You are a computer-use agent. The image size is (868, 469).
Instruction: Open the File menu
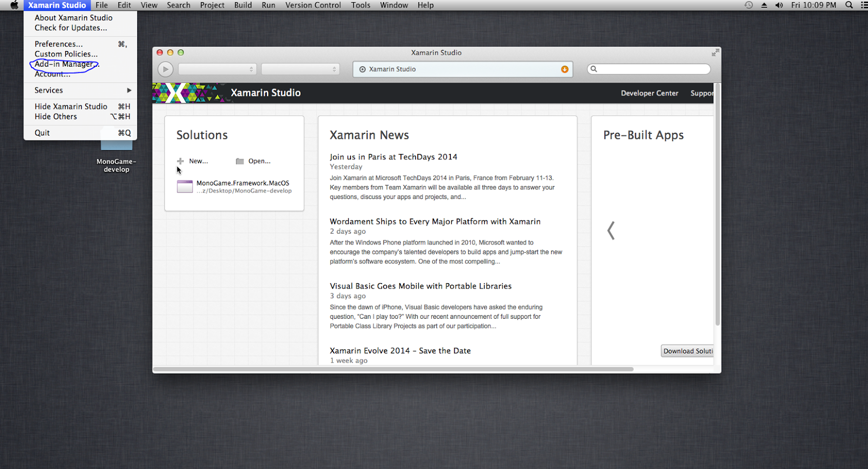point(101,5)
